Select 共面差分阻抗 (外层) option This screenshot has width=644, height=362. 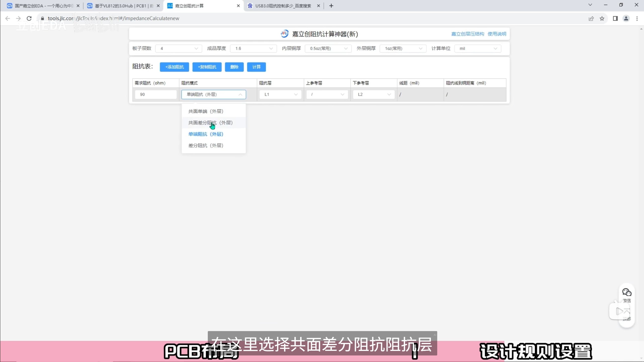point(210,123)
